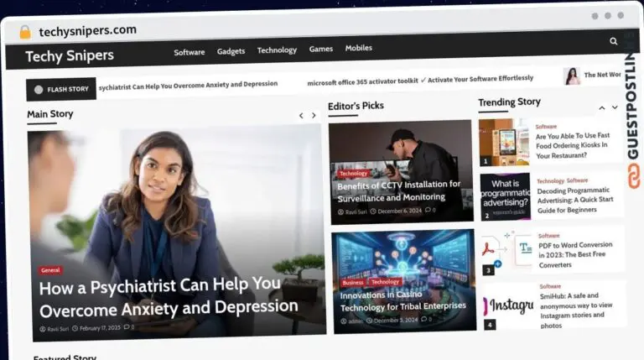Click the Flash Story circle icon
This screenshot has width=644, height=360.
point(38,89)
